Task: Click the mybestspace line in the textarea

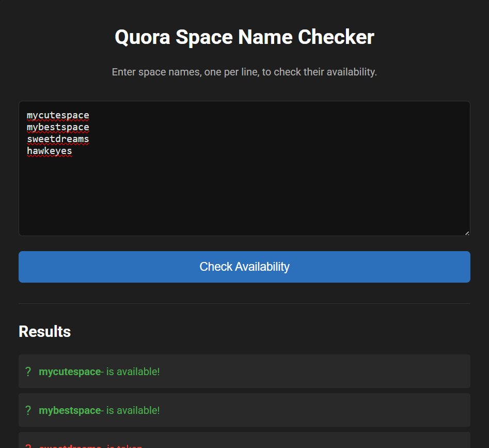Action: coord(58,127)
